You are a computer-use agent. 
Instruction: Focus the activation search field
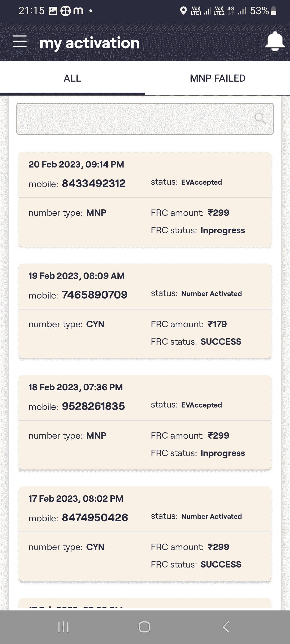click(x=134, y=119)
